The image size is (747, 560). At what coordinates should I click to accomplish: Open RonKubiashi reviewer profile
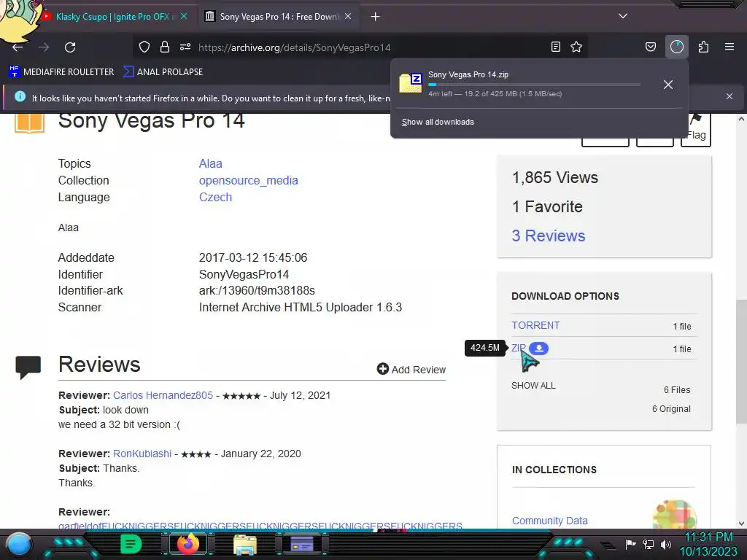(142, 454)
